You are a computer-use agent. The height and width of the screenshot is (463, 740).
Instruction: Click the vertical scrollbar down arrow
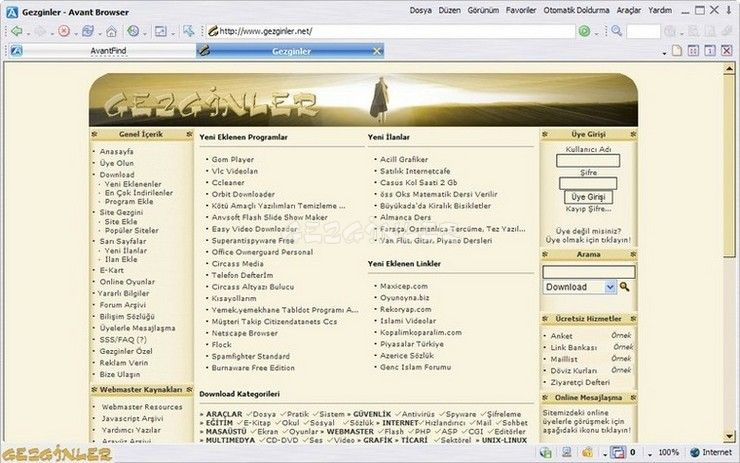tap(729, 437)
